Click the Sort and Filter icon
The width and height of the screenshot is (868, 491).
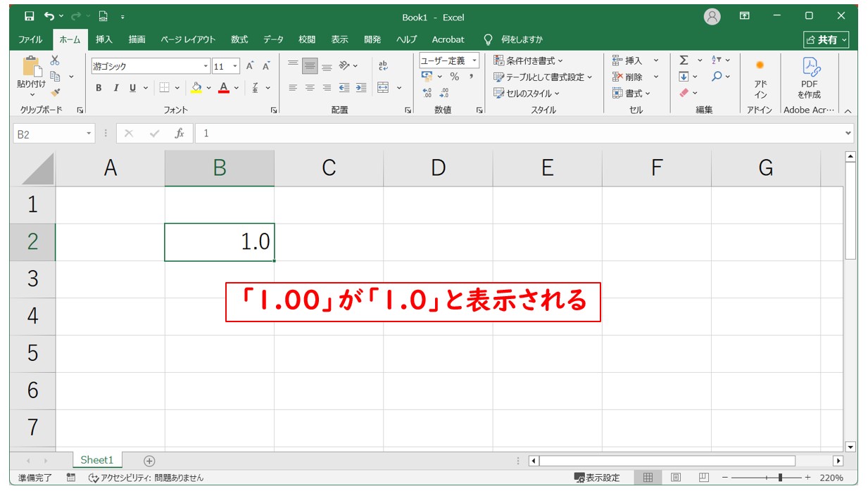[717, 60]
